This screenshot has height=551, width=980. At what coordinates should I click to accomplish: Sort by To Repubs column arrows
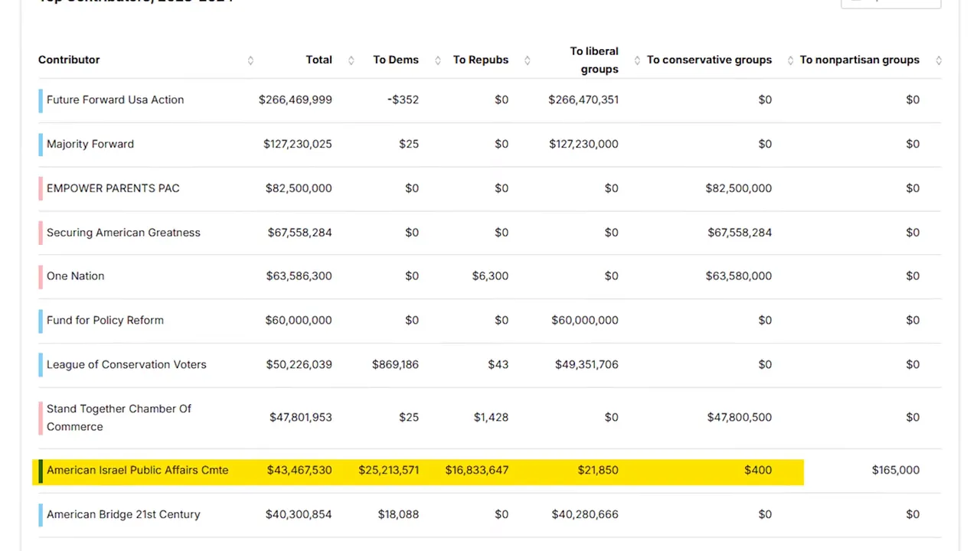[x=528, y=60]
